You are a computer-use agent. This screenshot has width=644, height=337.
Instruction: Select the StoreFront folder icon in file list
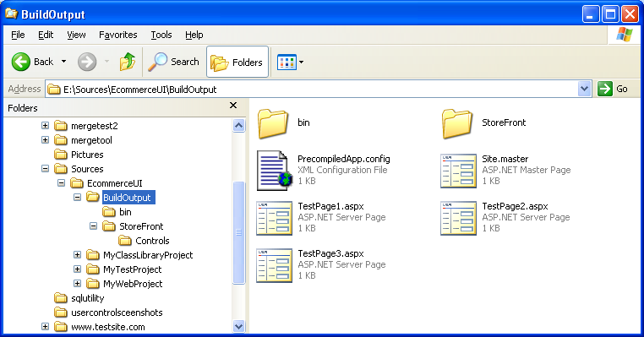click(457, 123)
